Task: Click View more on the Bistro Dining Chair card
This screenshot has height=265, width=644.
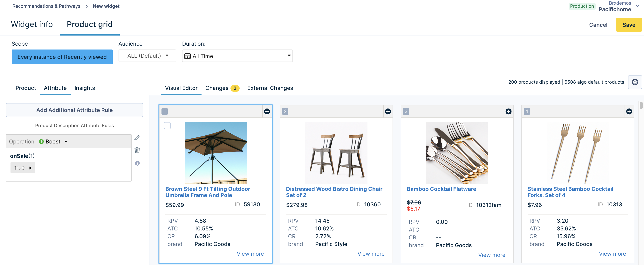Action: click(x=371, y=254)
